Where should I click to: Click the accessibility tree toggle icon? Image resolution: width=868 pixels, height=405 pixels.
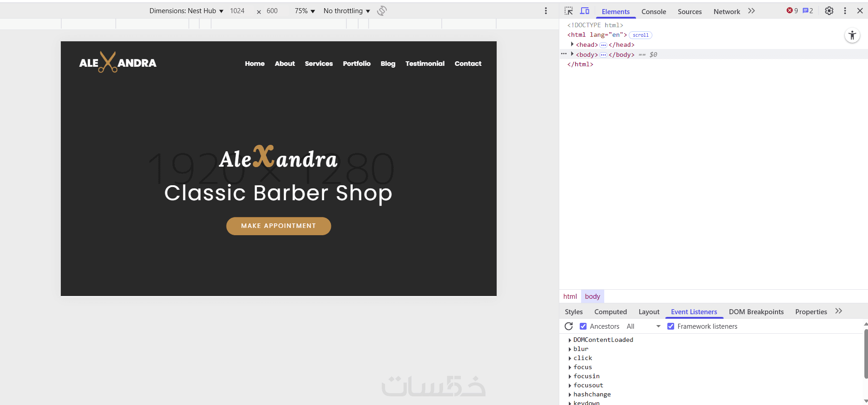pos(852,35)
